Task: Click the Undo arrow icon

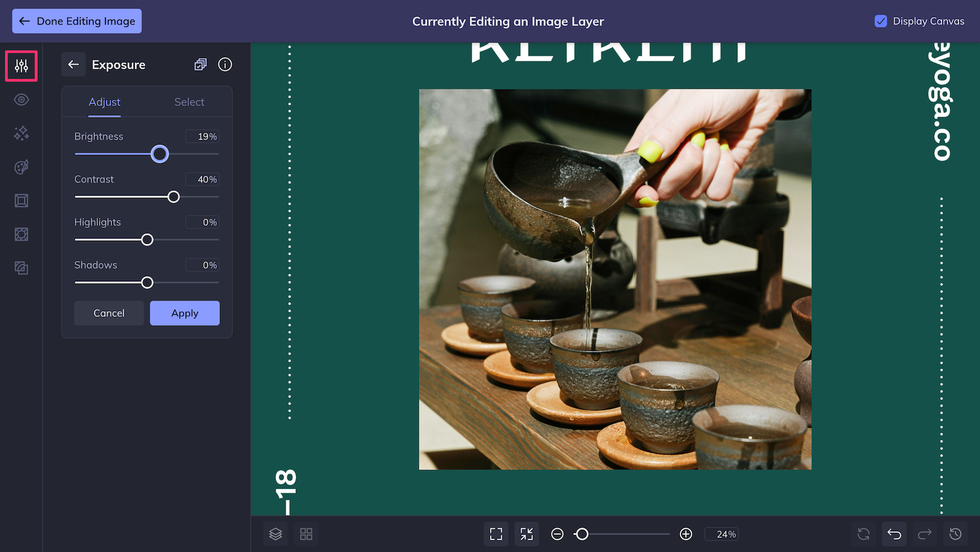Action: click(x=894, y=534)
